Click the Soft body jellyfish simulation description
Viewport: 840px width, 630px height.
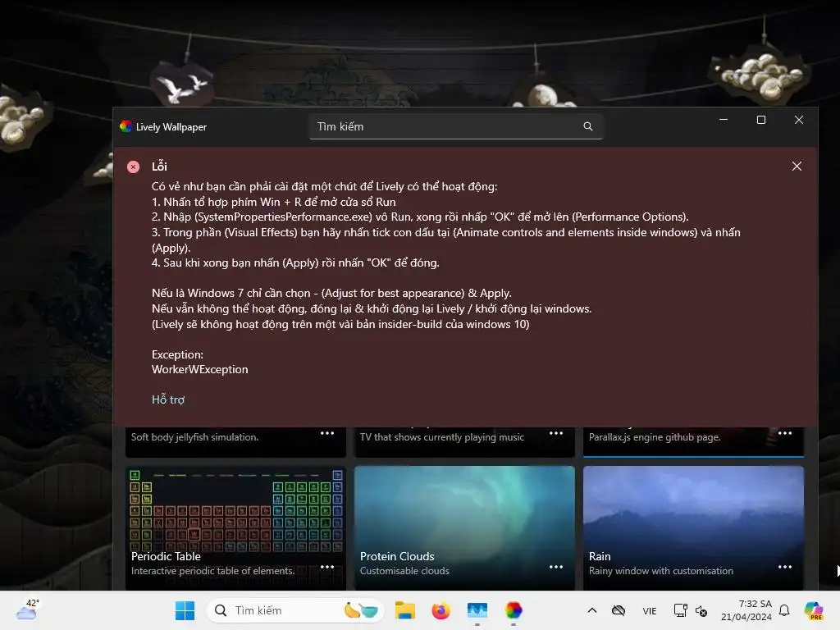[x=194, y=437]
